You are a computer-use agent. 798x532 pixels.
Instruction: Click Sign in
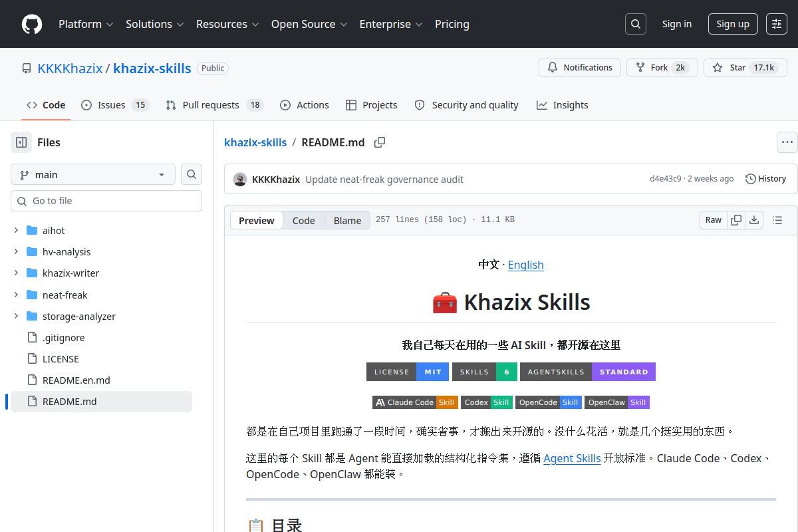pyautogui.click(x=677, y=24)
